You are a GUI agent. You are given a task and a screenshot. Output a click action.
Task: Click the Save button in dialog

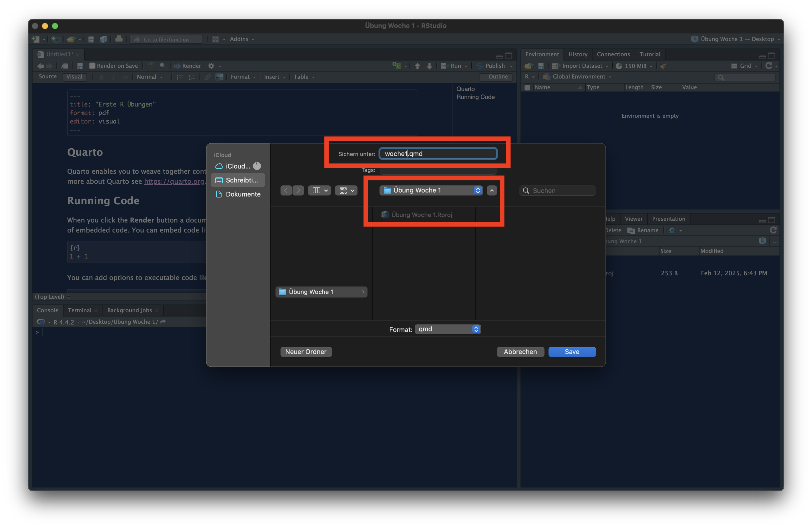coord(572,352)
